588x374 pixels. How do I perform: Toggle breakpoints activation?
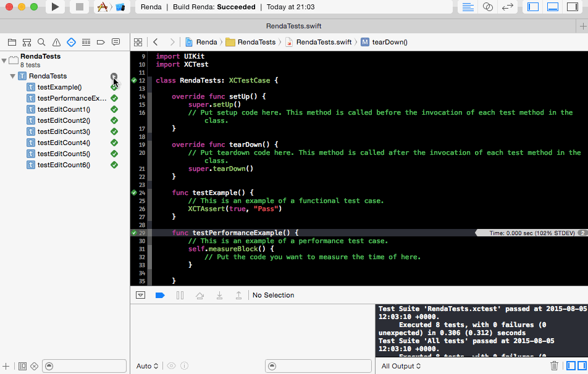click(160, 295)
